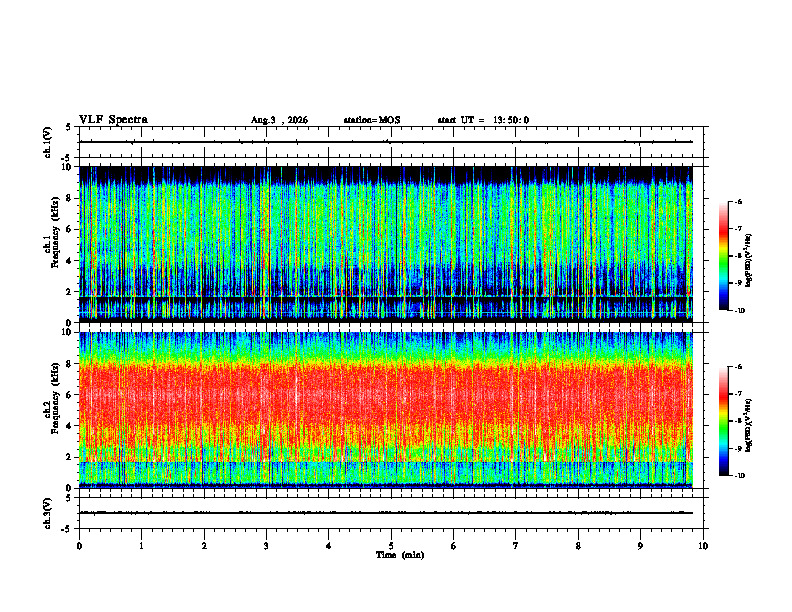Click the "ch.1(V)" axis label

(48, 142)
